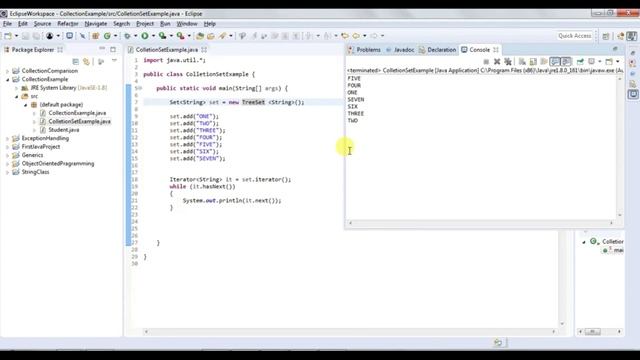Click Remove All Terminated Launches icon
640x360 pixels.
point(508,62)
